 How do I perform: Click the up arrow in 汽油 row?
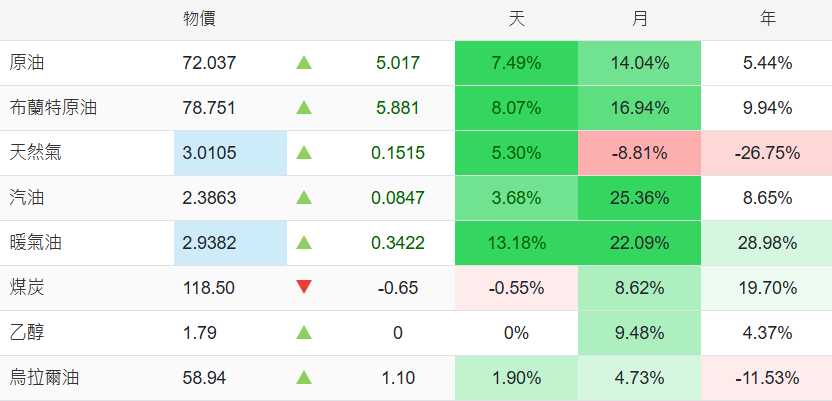[x=304, y=198]
